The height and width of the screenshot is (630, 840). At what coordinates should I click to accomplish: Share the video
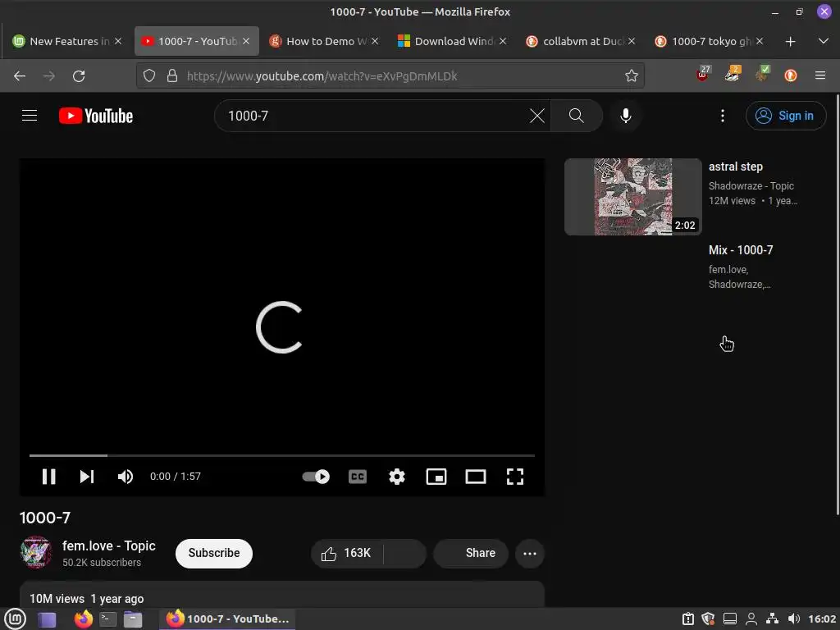pos(471,553)
